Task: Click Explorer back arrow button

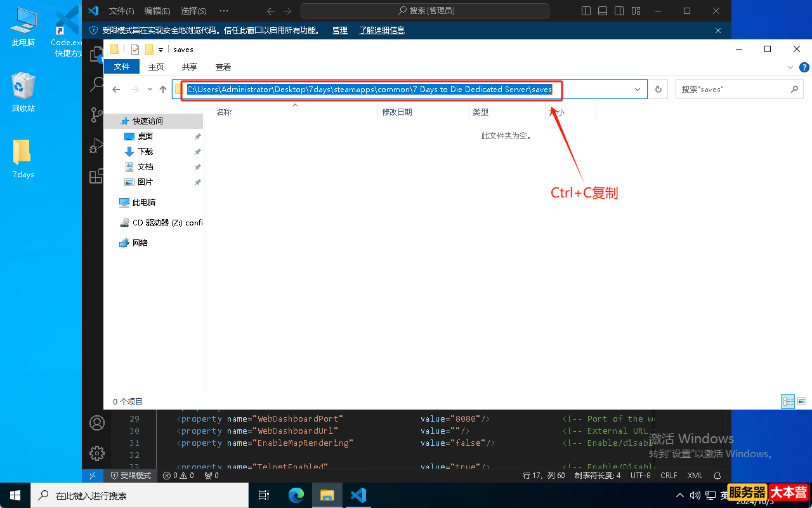Action: tap(116, 90)
